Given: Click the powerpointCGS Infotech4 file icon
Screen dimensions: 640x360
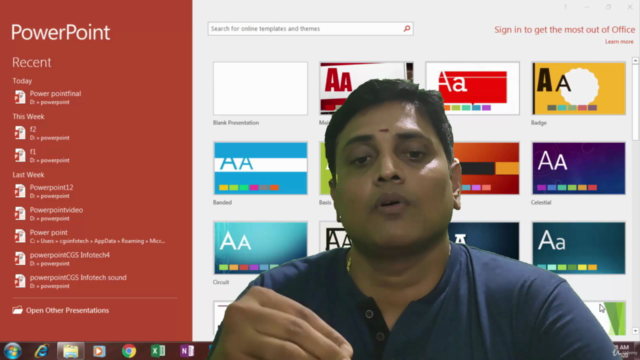Looking at the screenshot, I should click(x=20, y=259).
